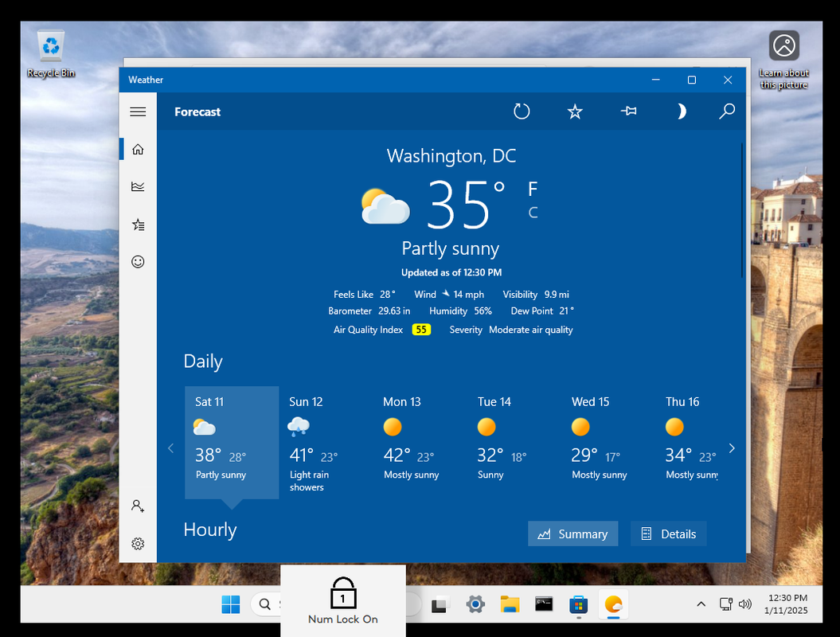
Task: Toggle dark theme moon icon
Action: click(x=681, y=111)
